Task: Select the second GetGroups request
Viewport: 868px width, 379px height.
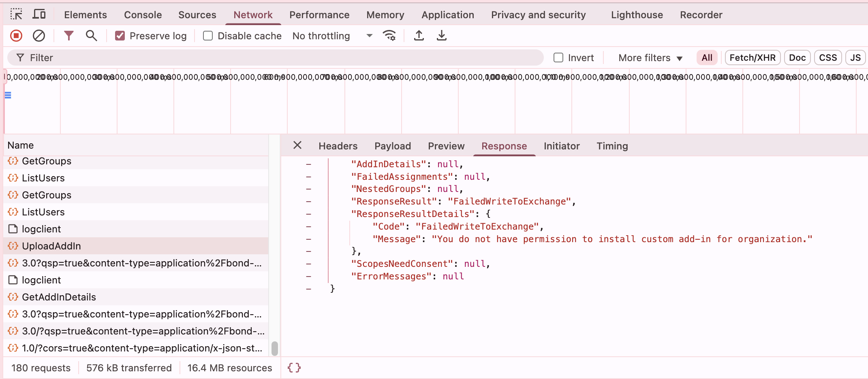Action: click(136, 195)
